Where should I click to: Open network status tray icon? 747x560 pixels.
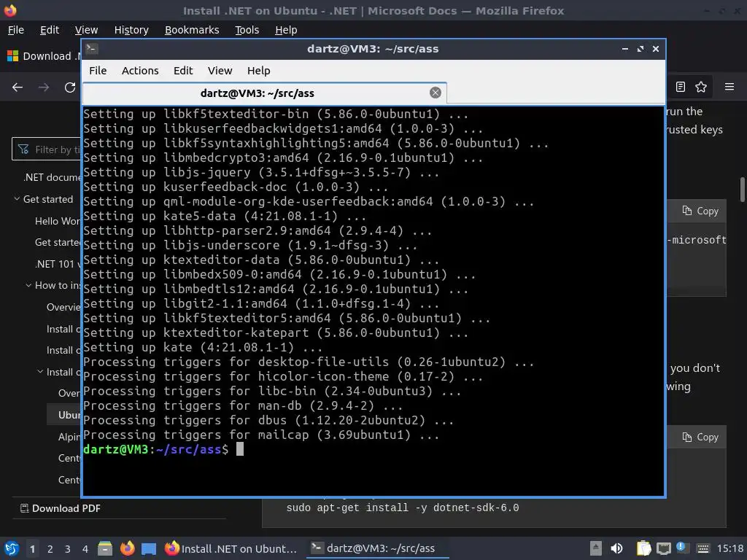663,548
